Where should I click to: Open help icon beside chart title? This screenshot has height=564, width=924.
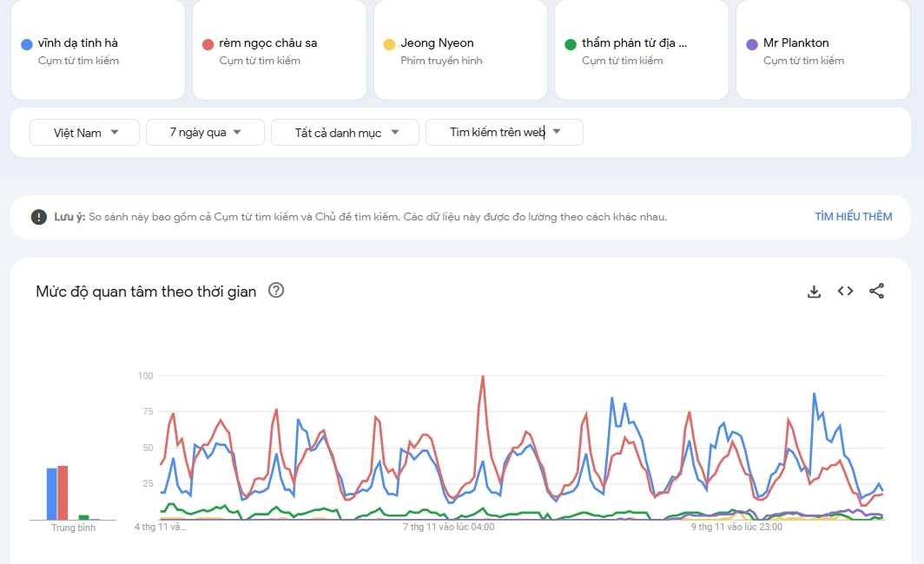point(276,291)
